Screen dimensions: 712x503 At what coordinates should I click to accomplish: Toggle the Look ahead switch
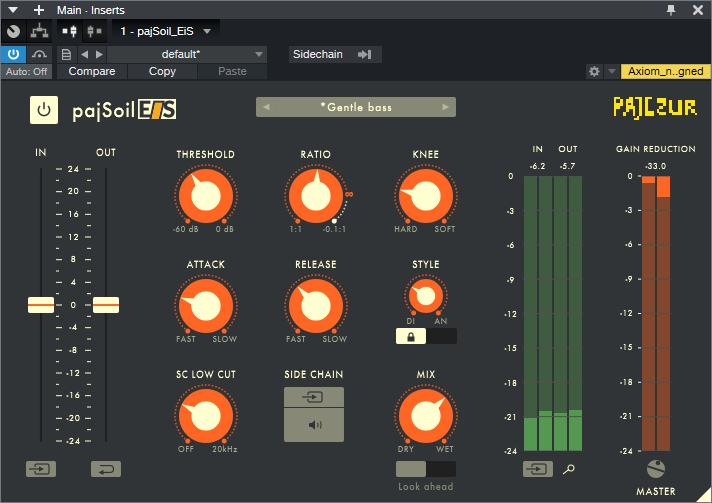point(426,469)
